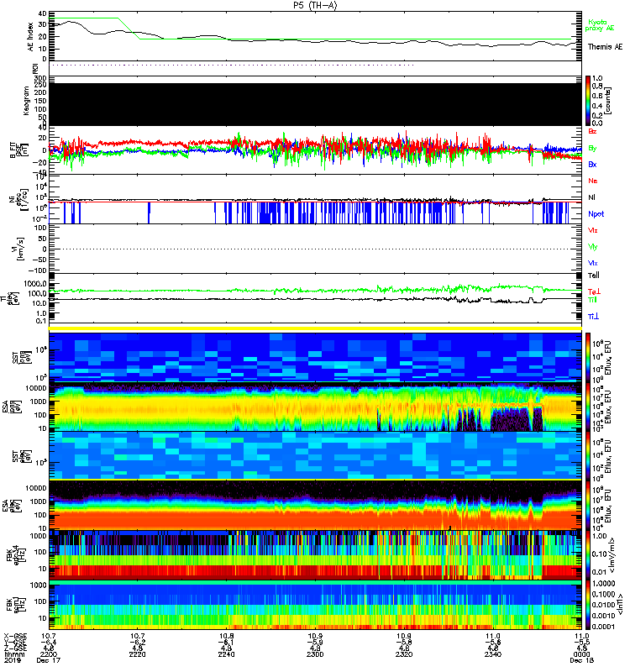This screenshot has width=630, height=672.
Task: Select the 2240 time tick label
Action: tap(226, 654)
